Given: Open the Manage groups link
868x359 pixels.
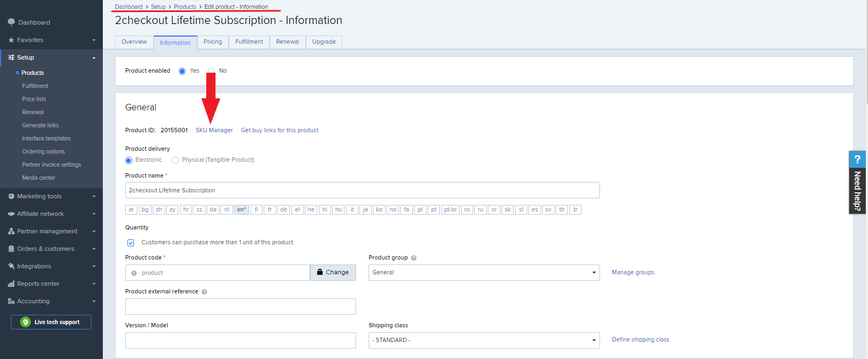Looking at the screenshot, I should pos(633,273).
